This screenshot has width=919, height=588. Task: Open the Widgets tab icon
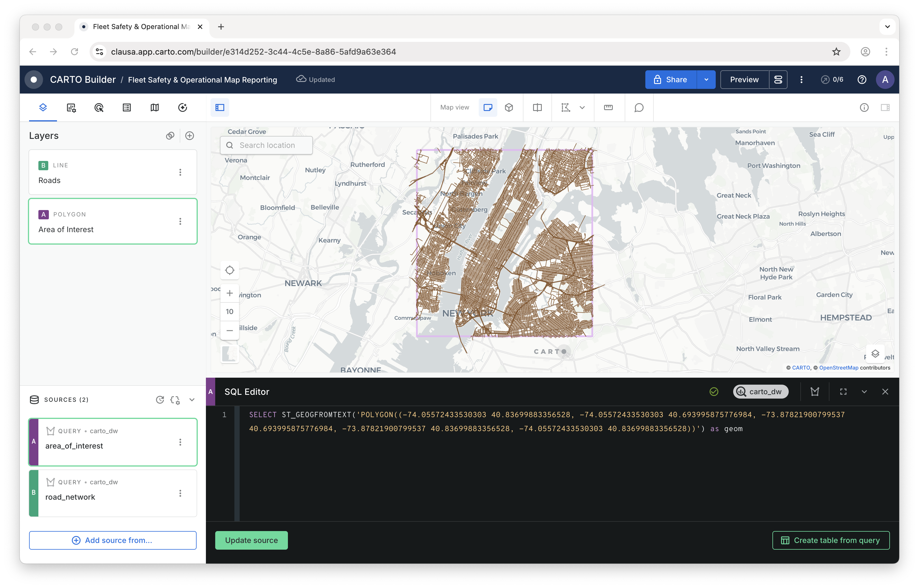pos(71,108)
